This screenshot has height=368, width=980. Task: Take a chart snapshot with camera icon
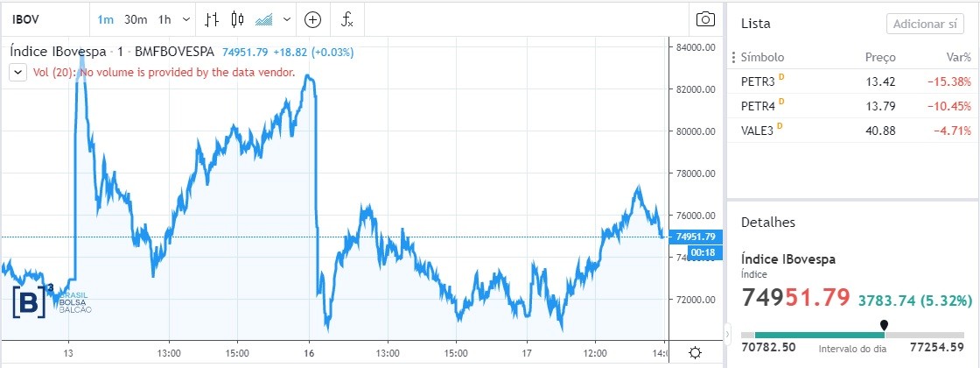[x=705, y=19]
